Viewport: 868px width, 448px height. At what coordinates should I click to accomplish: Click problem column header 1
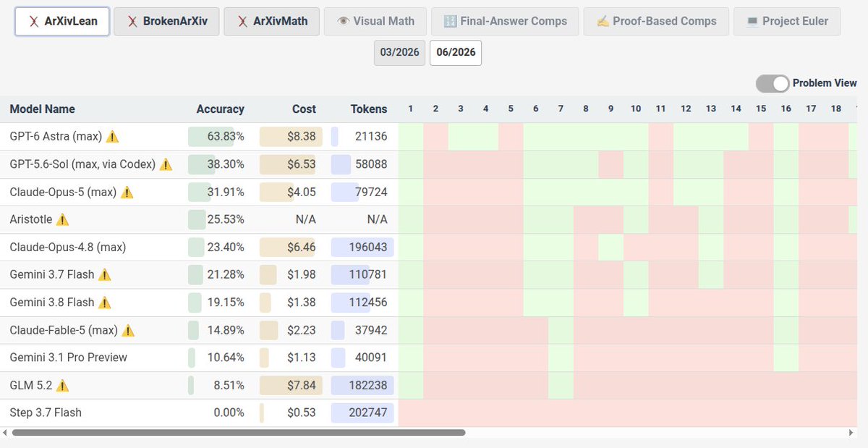(x=411, y=109)
